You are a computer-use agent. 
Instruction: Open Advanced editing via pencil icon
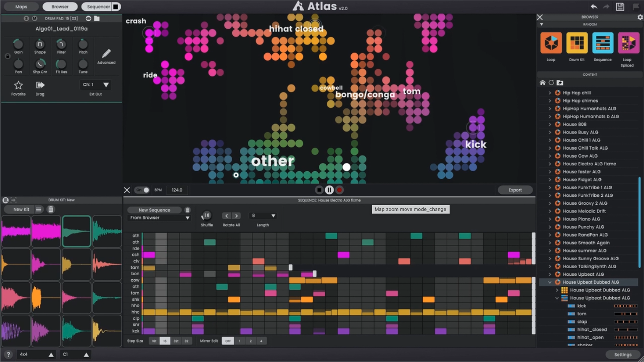point(106,54)
